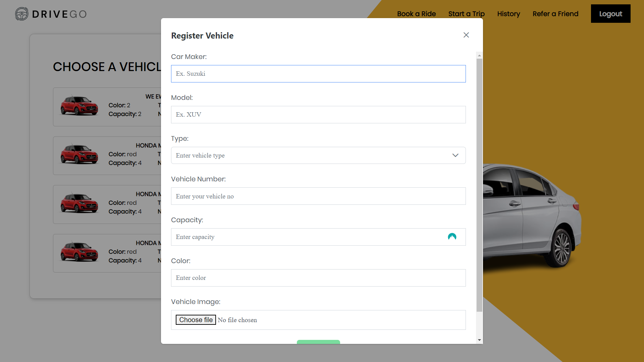Image resolution: width=644 pixels, height=362 pixels.
Task: Open the Start a Trip page
Action: (x=466, y=14)
